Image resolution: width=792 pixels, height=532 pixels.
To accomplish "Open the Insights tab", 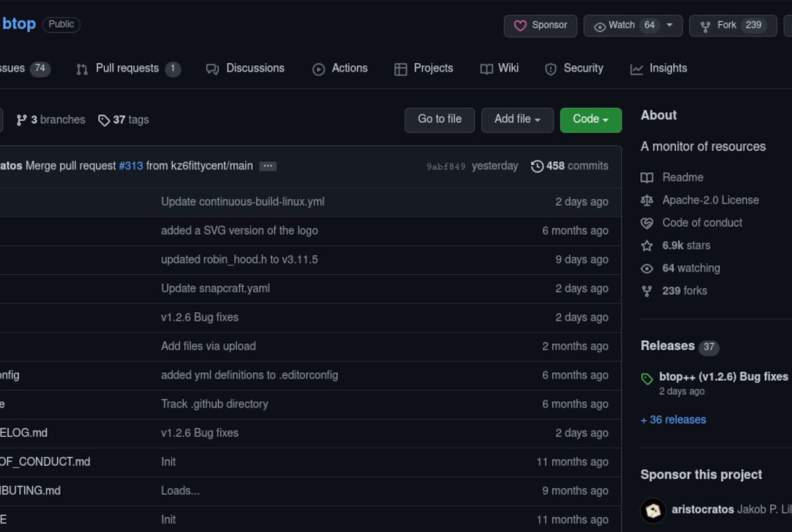I will [658, 69].
